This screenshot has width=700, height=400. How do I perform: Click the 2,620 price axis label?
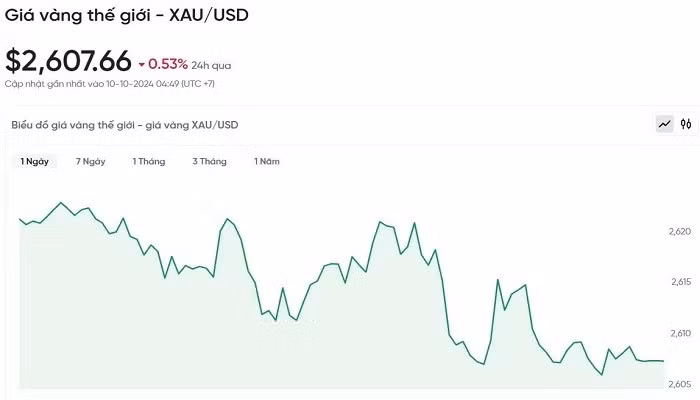click(x=679, y=231)
